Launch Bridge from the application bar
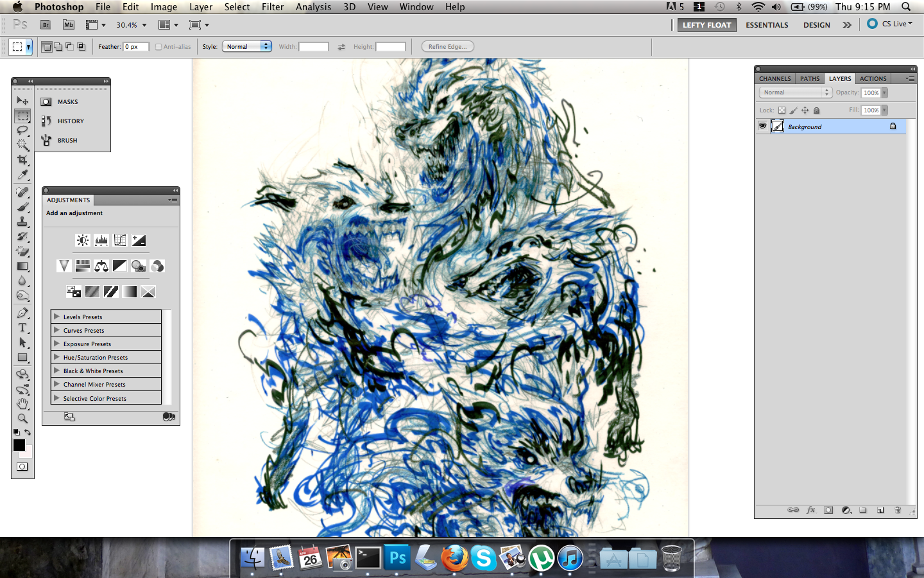Viewport: 924px width, 578px height. tap(46, 24)
